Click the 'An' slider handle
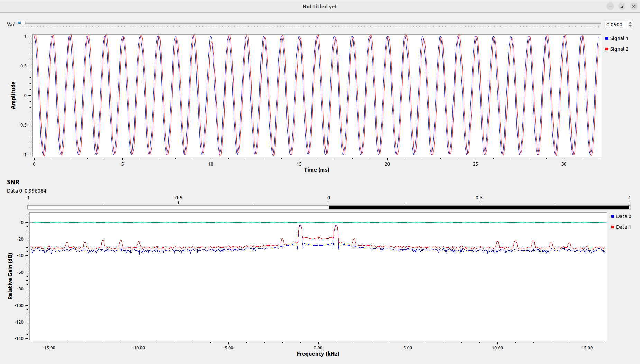The height and width of the screenshot is (364, 640). tap(22, 23)
